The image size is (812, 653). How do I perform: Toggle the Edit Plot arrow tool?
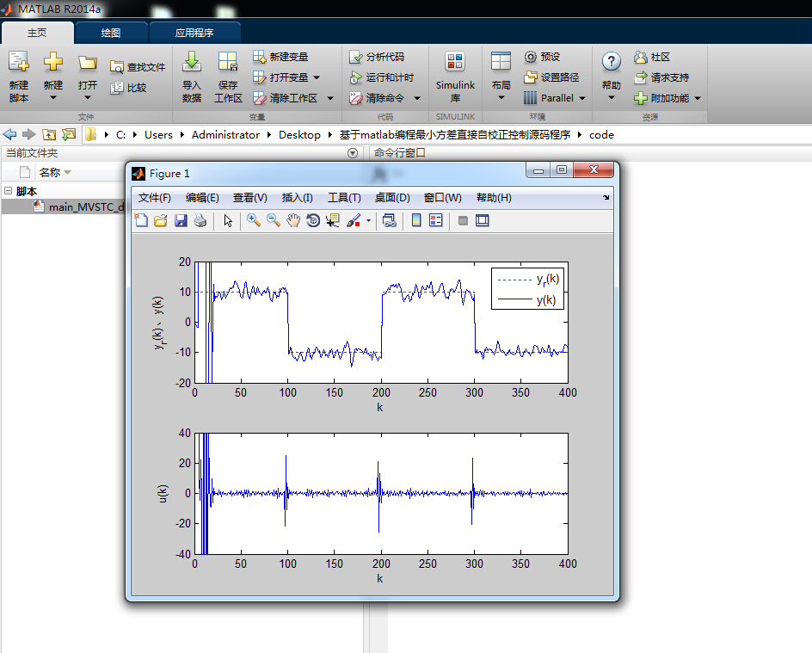pos(228,220)
